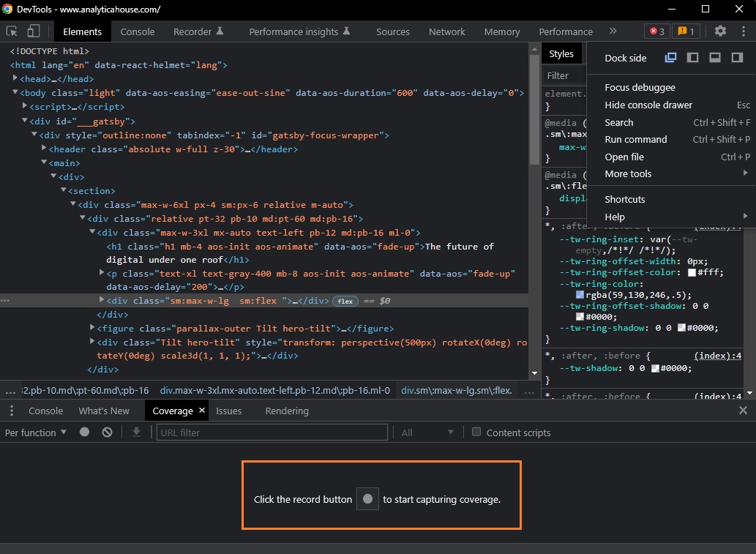Activate the inspect element picker icon
756x554 pixels.
coord(12,31)
